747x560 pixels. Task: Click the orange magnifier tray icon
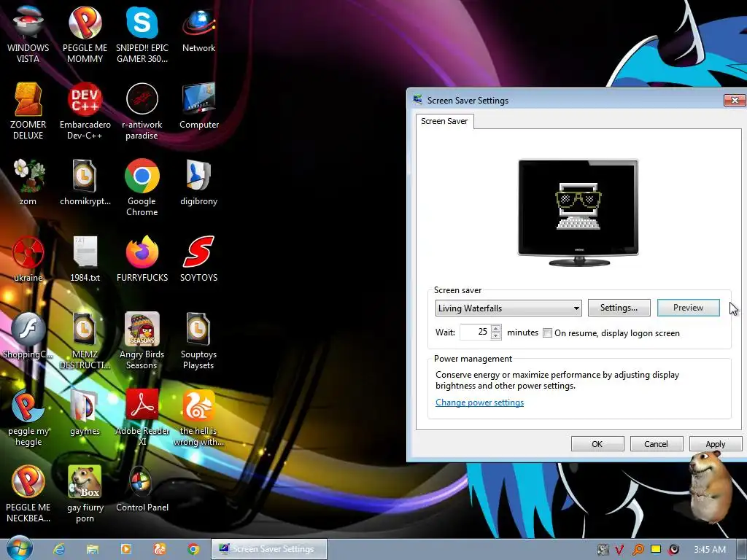point(638,550)
